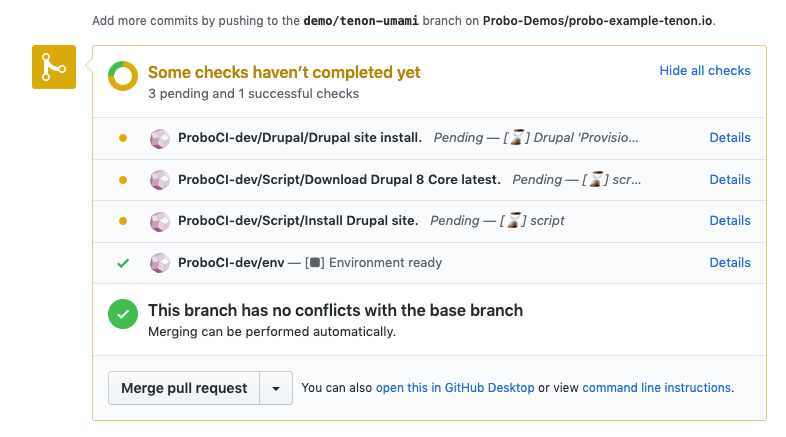Click the yellow merge branch icon
The image size is (786, 437).
tap(54, 67)
